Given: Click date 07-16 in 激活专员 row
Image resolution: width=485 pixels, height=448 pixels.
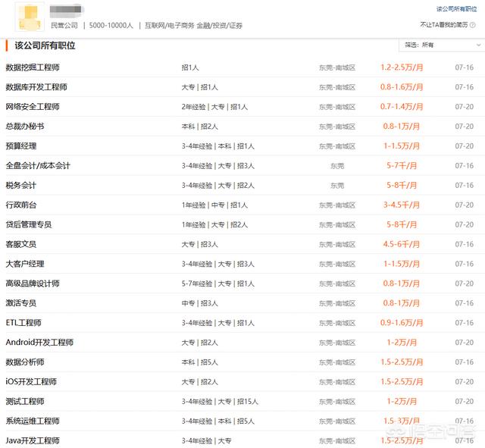Looking at the screenshot, I should pyautogui.click(x=465, y=303).
